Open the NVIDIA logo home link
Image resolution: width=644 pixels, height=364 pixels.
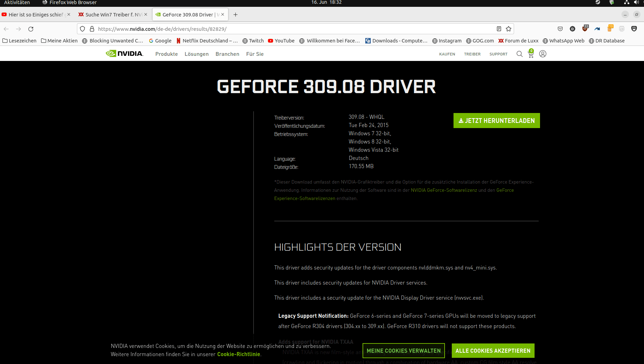point(124,54)
